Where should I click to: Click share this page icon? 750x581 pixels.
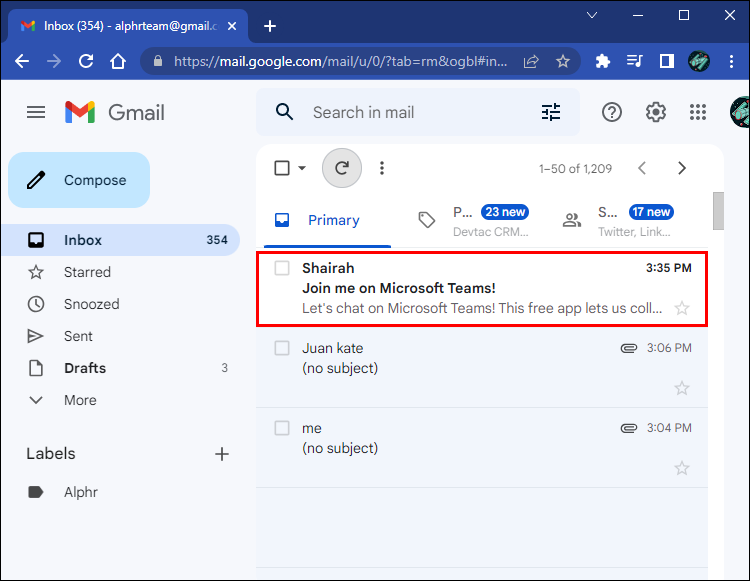(531, 61)
